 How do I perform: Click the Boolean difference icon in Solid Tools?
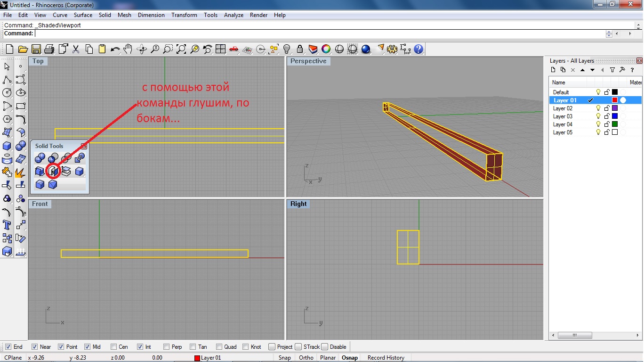(x=53, y=158)
